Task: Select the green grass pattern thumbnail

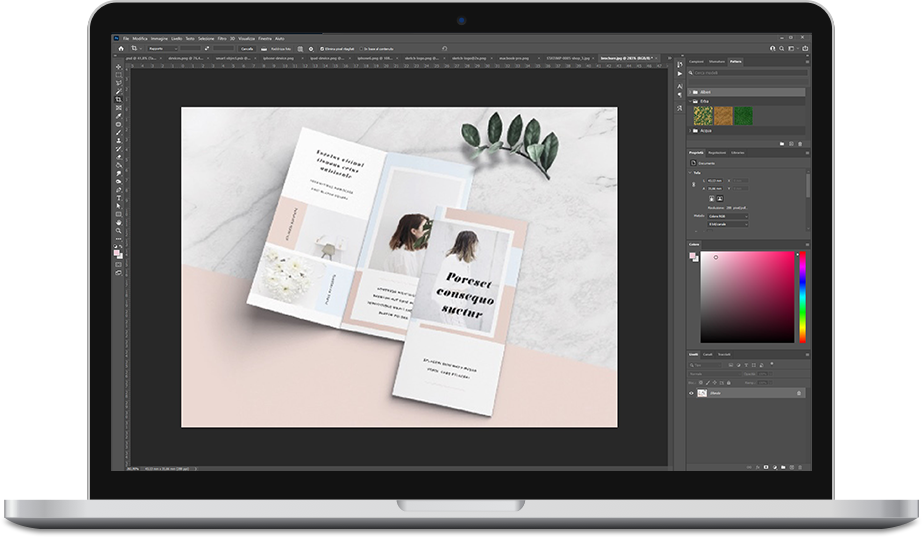Action: point(743,116)
